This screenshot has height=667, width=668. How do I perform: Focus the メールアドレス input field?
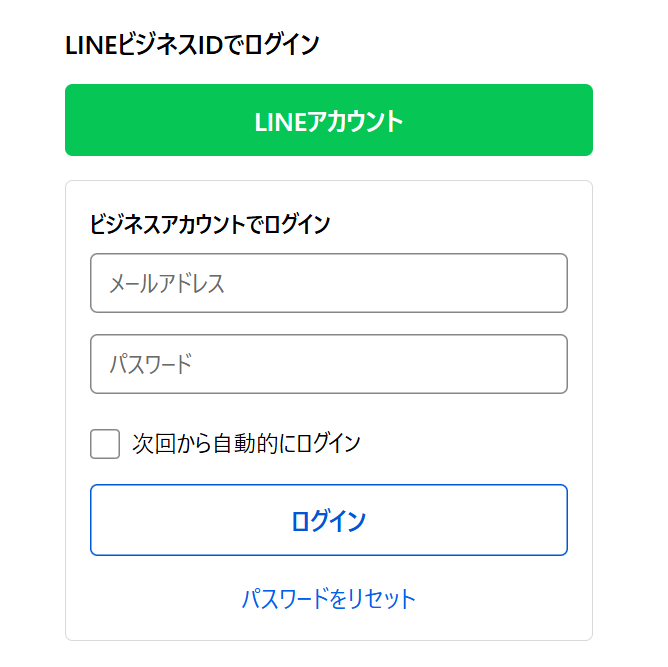(x=329, y=283)
